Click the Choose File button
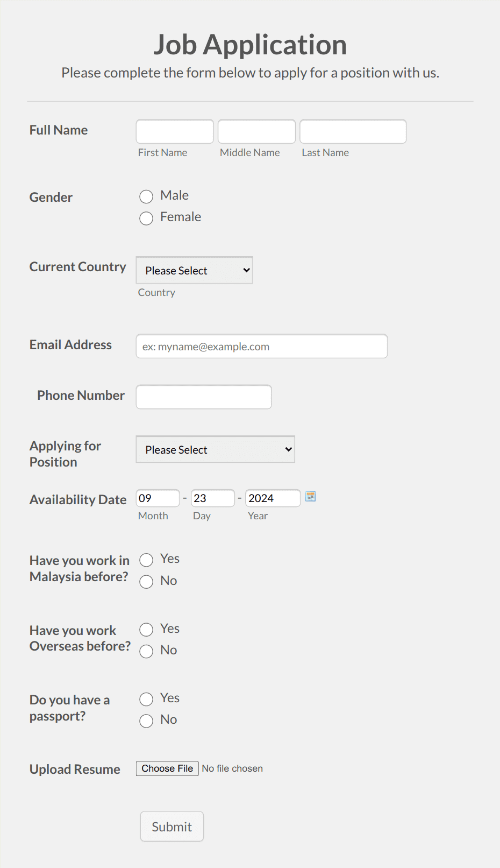This screenshot has width=500, height=868. [167, 768]
